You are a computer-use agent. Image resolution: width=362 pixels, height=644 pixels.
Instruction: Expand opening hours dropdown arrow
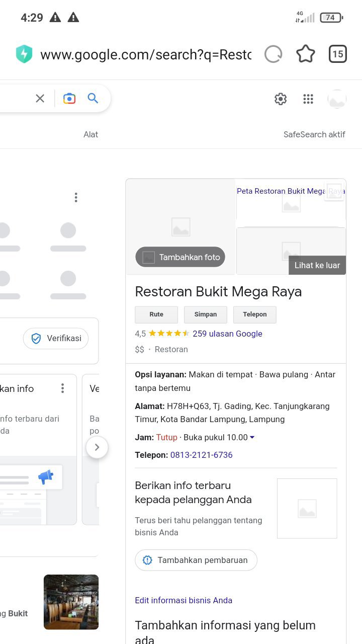[252, 438]
